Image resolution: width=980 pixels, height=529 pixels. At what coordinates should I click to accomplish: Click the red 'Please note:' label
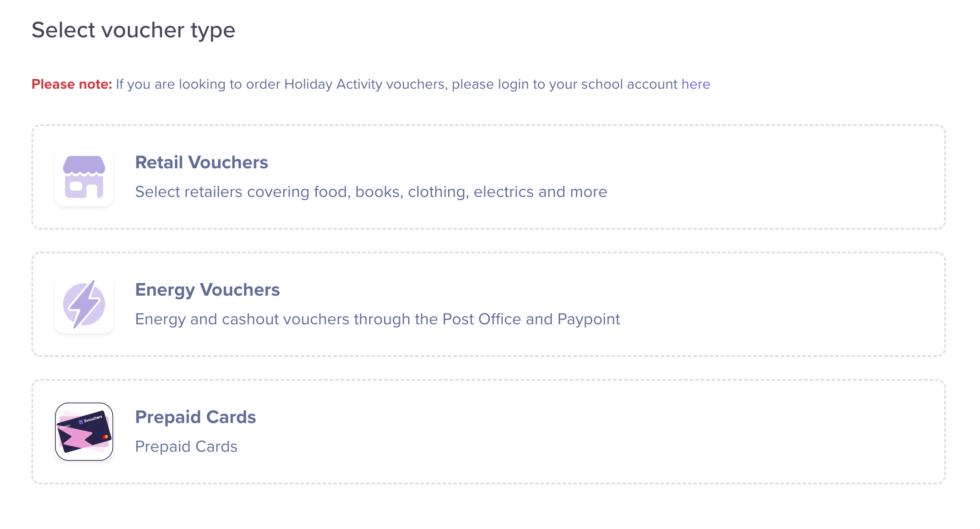[x=71, y=84]
